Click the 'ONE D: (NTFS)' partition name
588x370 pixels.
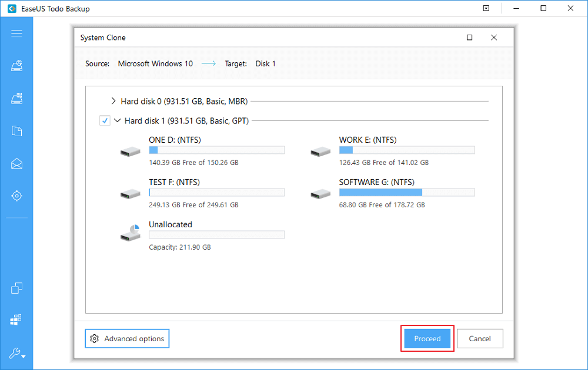[175, 140]
